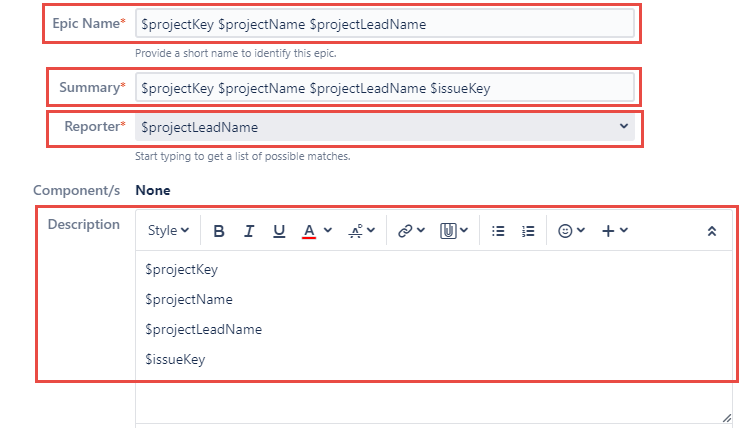Collapse the editor toolbar with double chevron
748x428 pixels.
tap(712, 231)
